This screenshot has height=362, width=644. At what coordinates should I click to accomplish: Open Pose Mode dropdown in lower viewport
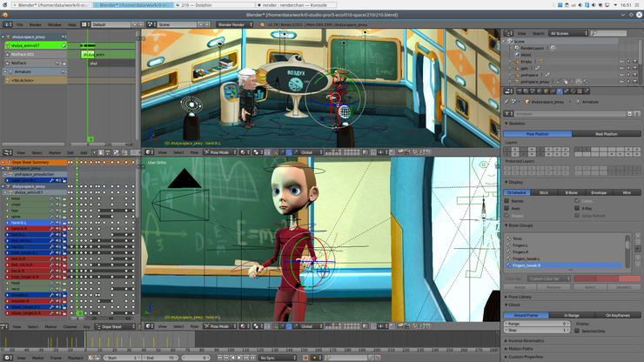click(220, 326)
